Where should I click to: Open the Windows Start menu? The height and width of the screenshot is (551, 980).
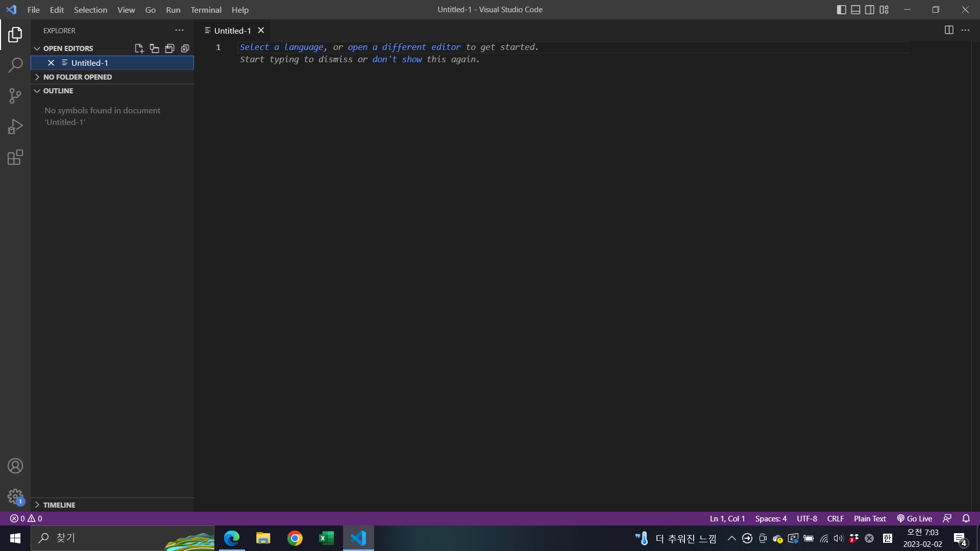click(x=15, y=538)
